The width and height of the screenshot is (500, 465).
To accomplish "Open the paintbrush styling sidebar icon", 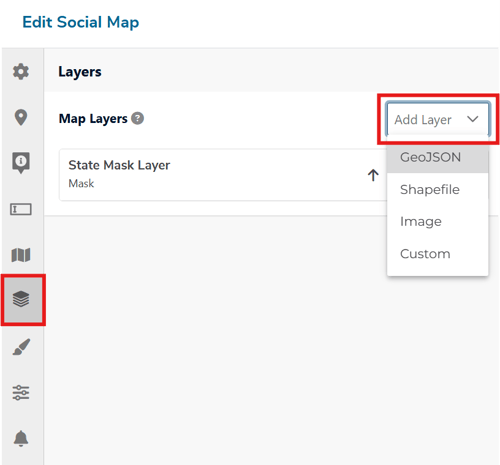I will [x=21, y=347].
